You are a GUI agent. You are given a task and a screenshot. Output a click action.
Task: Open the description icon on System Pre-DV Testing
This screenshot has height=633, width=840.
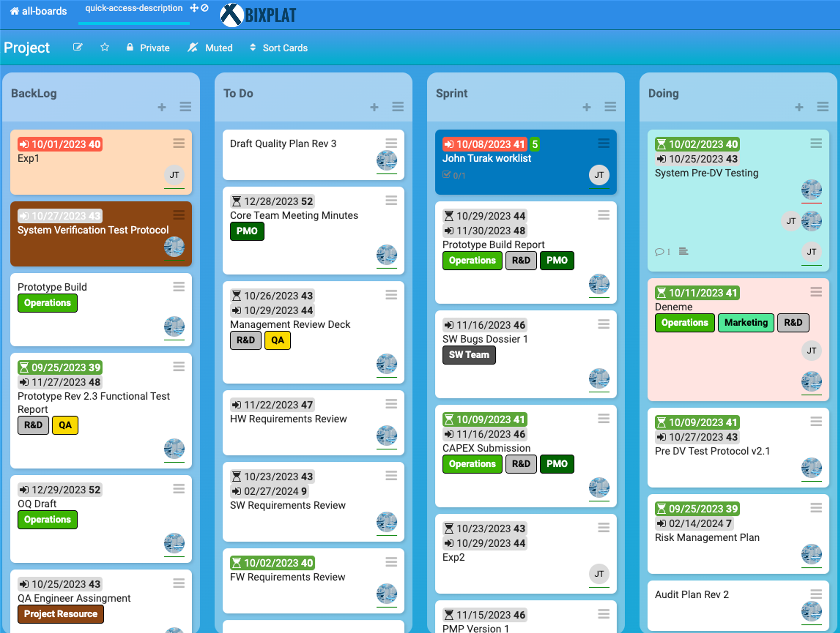(x=683, y=251)
